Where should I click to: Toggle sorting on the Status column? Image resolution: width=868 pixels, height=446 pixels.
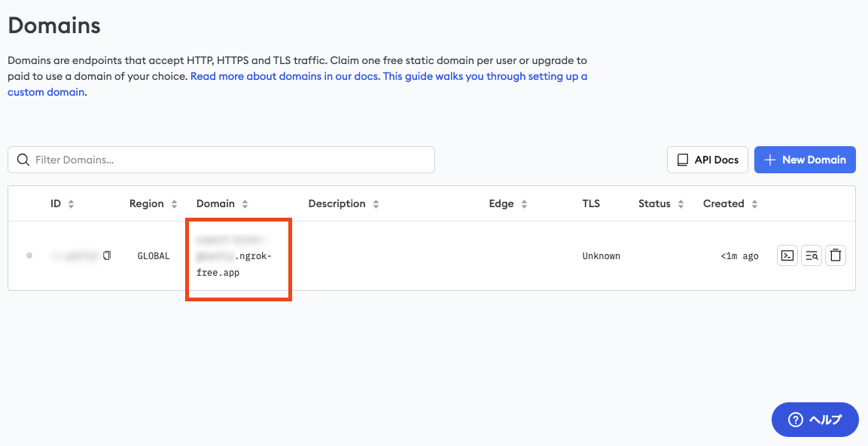pos(681,203)
